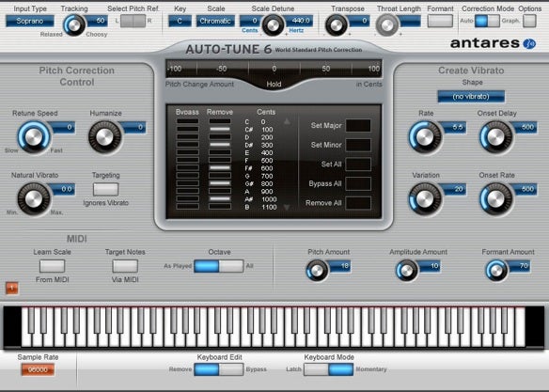Toggle Correction Mode Auto/Graph switch
Viewport: 549px width, 392px height.
pyautogui.click(x=487, y=21)
